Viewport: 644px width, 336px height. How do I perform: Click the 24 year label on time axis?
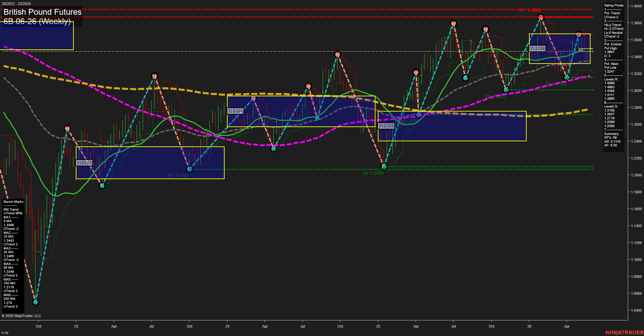[x=227, y=326]
